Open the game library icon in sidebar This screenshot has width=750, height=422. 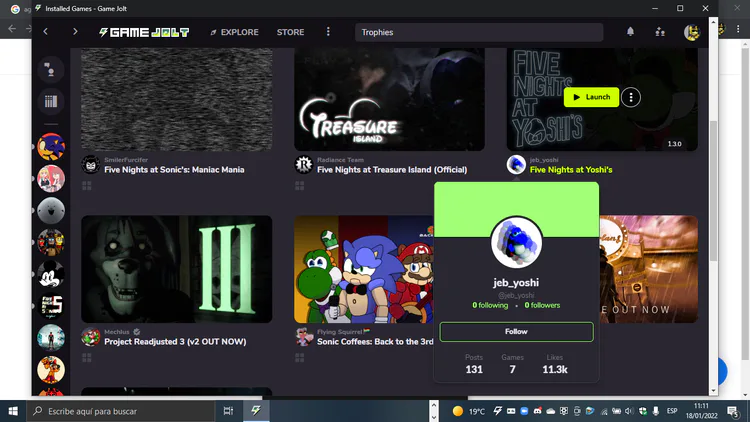tap(51, 101)
